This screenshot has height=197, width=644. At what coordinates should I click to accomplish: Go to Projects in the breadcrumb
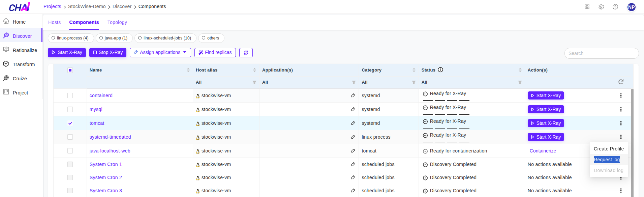pos(52,6)
